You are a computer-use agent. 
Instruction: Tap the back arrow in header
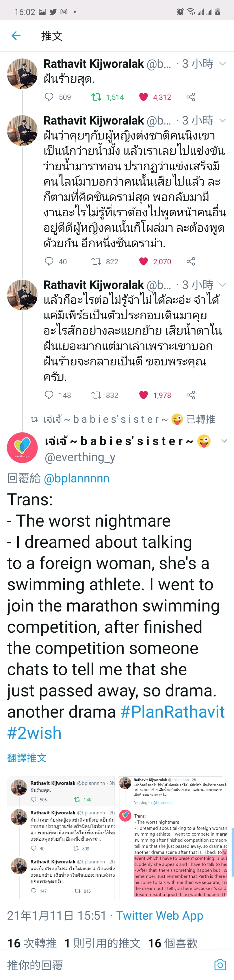coord(16,36)
